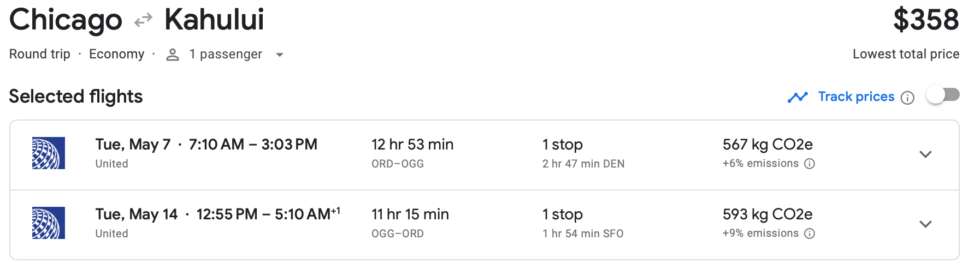Click the Tue, May 14 return time text
Viewport: 980px width, 275px height.
[x=217, y=214]
